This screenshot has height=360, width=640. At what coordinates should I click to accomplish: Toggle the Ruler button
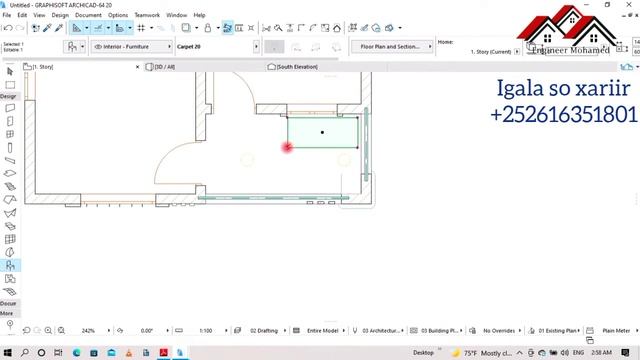(x=120, y=28)
